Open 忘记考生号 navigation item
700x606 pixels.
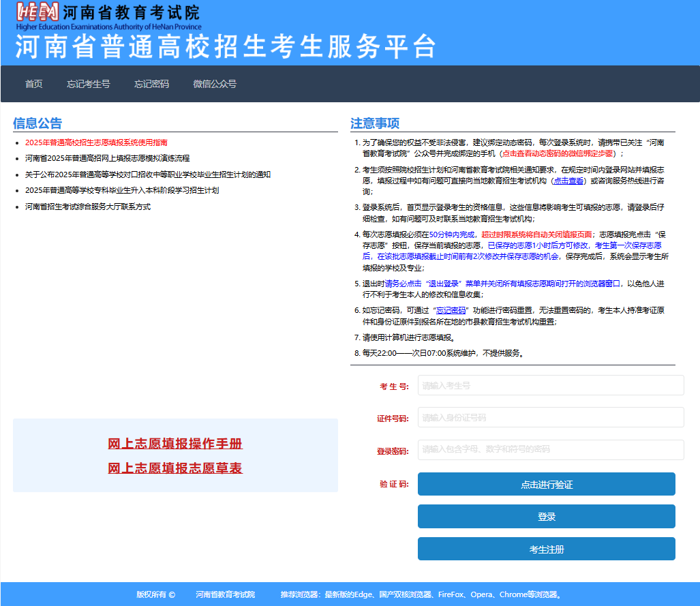tap(89, 84)
